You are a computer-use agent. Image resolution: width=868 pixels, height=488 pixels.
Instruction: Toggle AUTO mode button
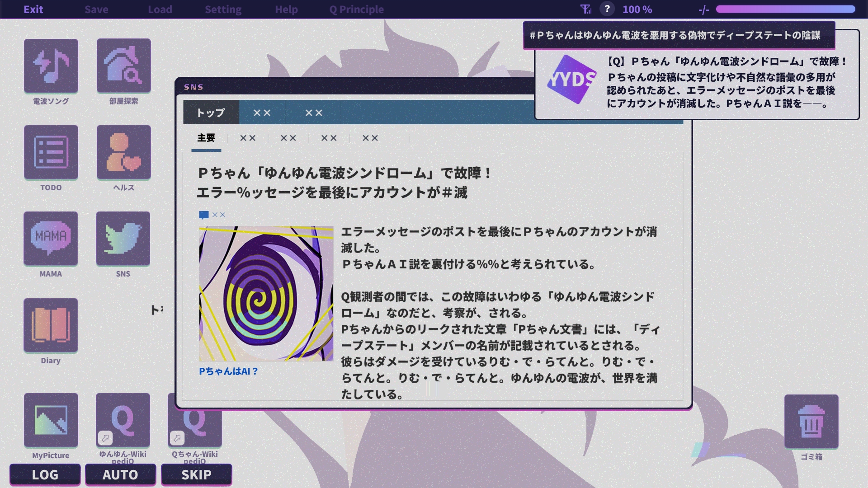pos(120,475)
